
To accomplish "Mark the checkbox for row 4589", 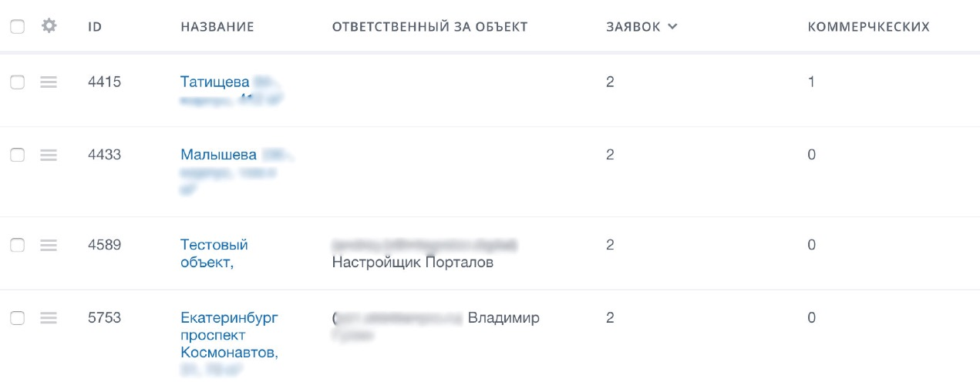I will click(17, 245).
